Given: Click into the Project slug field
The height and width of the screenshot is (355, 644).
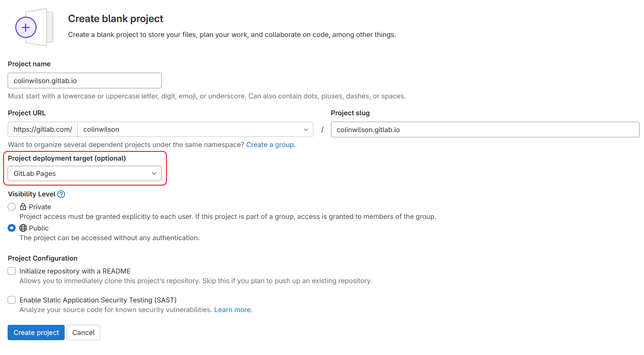Looking at the screenshot, I should pyautogui.click(x=485, y=130).
